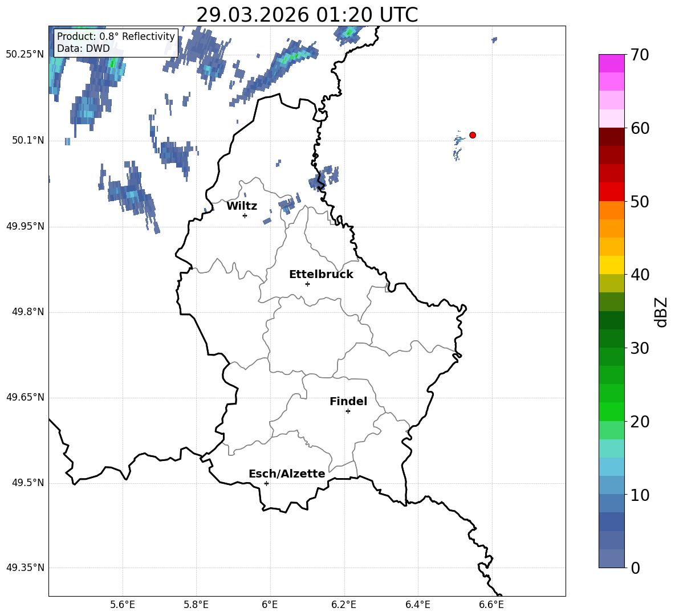Click the Wiltz label text

pyautogui.click(x=242, y=206)
